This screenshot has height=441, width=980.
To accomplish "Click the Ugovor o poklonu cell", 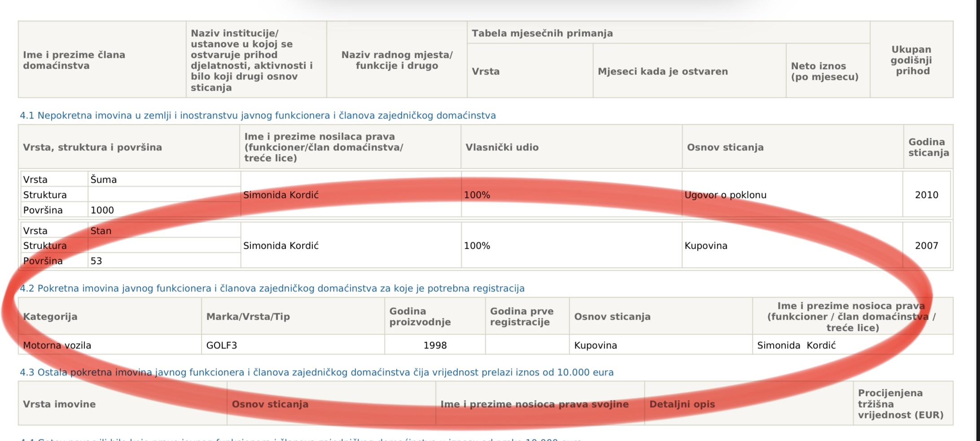I will [725, 195].
